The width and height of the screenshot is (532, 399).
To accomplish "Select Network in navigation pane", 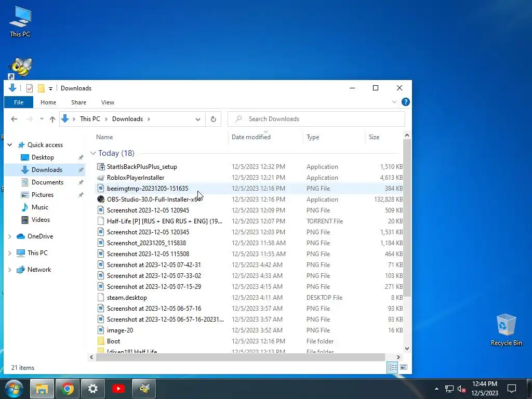I will [39, 270].
